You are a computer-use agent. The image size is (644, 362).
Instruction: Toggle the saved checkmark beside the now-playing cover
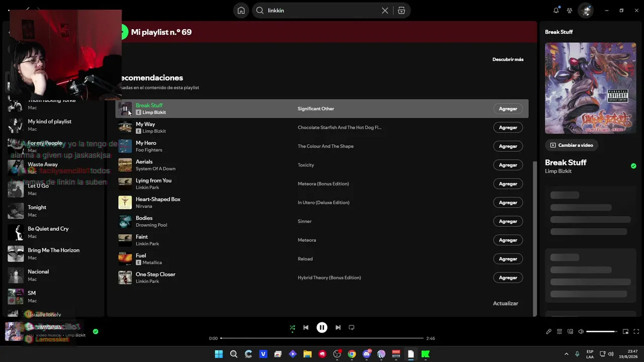pyautogui.click(x=96, y=331)
